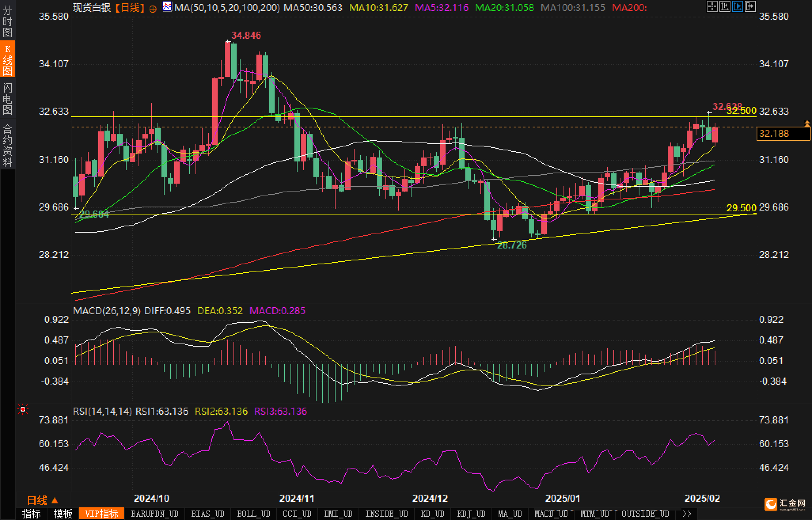Switch to the 指标 tab in the bottom bar
This screenshot has height=520, width=812.
31,514
